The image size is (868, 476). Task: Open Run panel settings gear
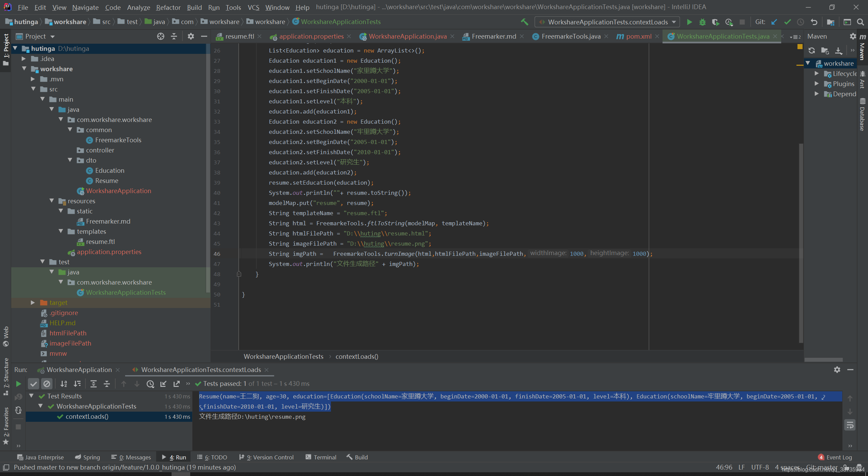click(x=837, y=370)
